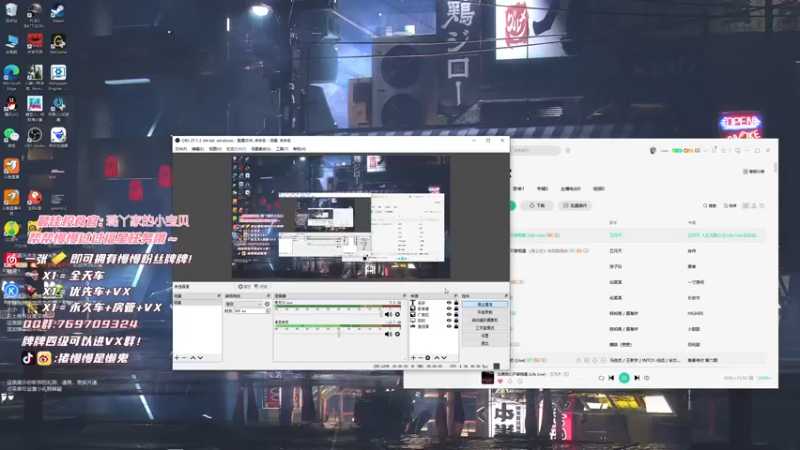Toggle visibility of second source in list
Image resolution: width=800 pixels, height=450 pixels.
point(449,309)
